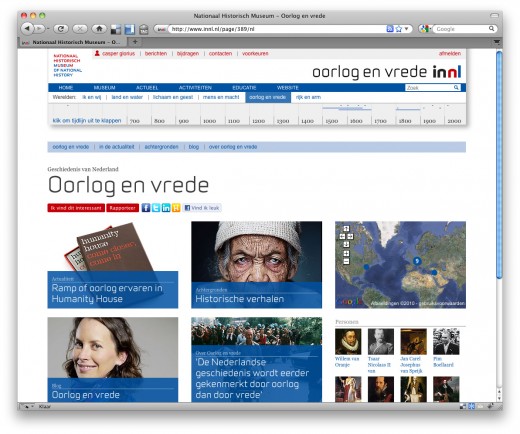The height and width of the screenshot is (434, 520).
Task: Click the site search magnifier icon
Action: (x=456, y=87)
